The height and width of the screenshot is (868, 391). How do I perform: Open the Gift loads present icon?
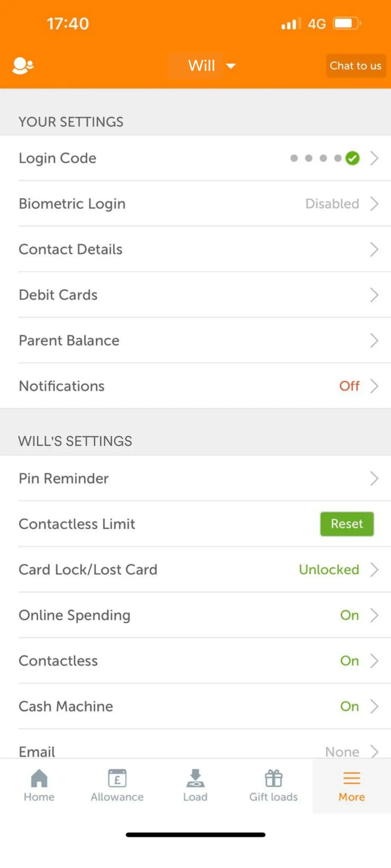point(274,778)
